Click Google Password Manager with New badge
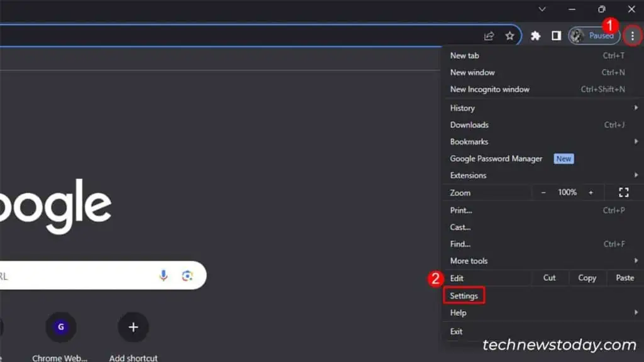This screenshot has height=362, width=644. [496, 158]
